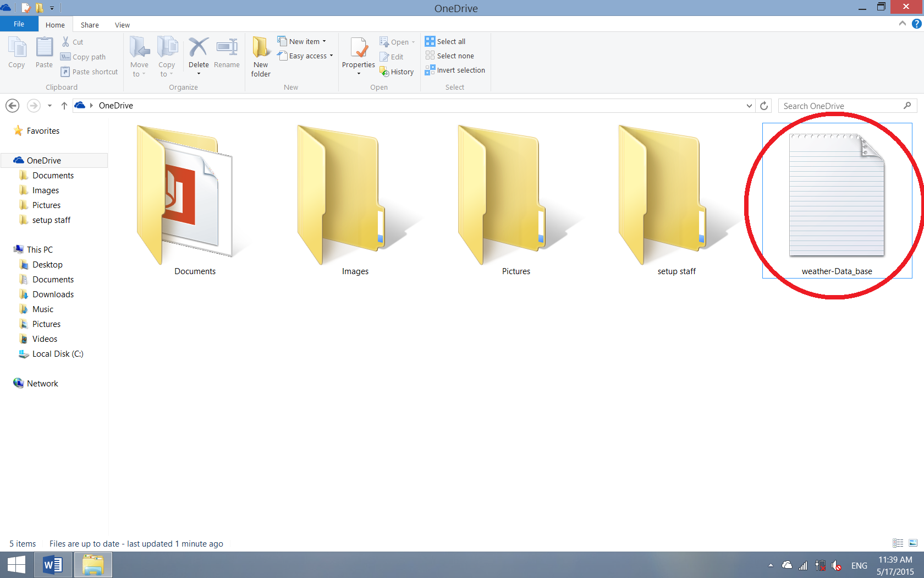Go back with the Back arrow
924x578 pixels.
click(12, 105)
